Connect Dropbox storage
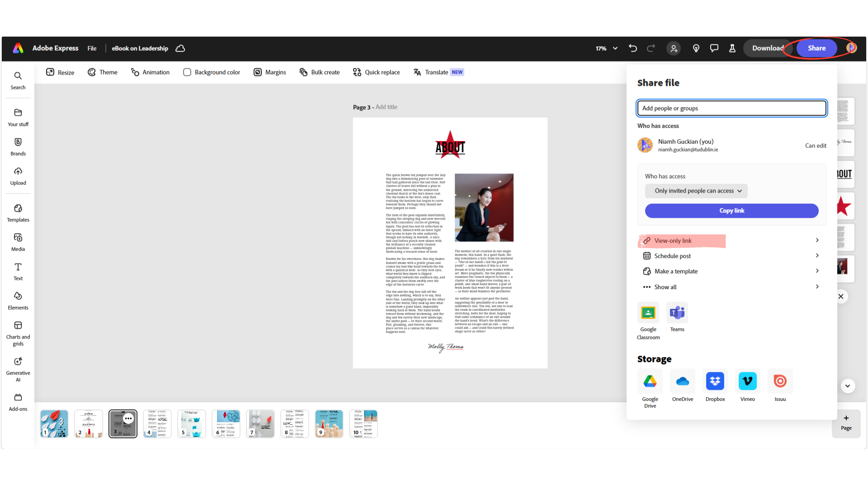 (x=715, y=381)
